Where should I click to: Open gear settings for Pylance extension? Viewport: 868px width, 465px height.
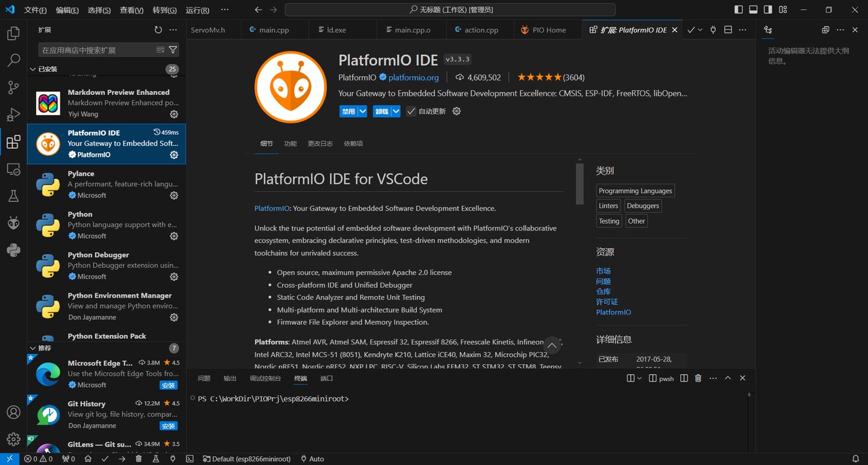tap(174, 195)
